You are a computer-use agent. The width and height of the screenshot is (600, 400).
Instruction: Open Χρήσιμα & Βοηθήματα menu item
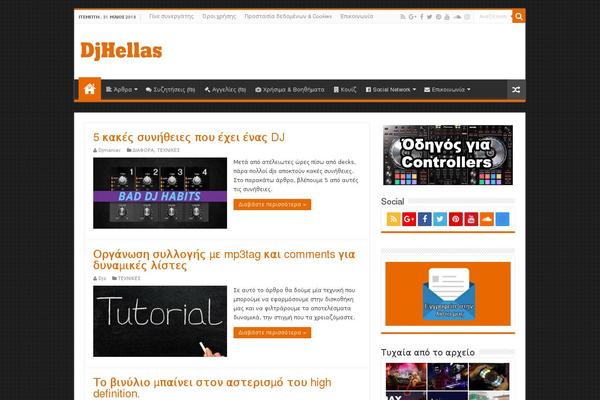(x=290, y=90)
